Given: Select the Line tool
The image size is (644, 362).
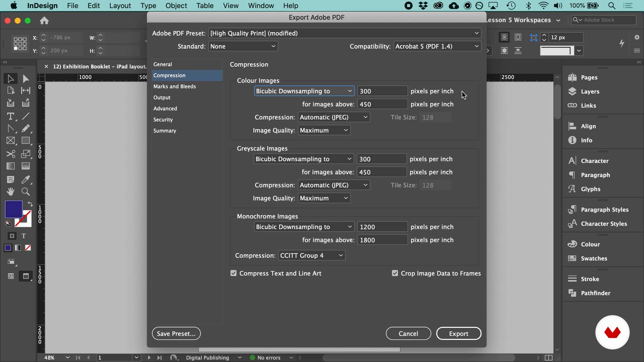Looking at the screenshot, I should click(26, 116).
